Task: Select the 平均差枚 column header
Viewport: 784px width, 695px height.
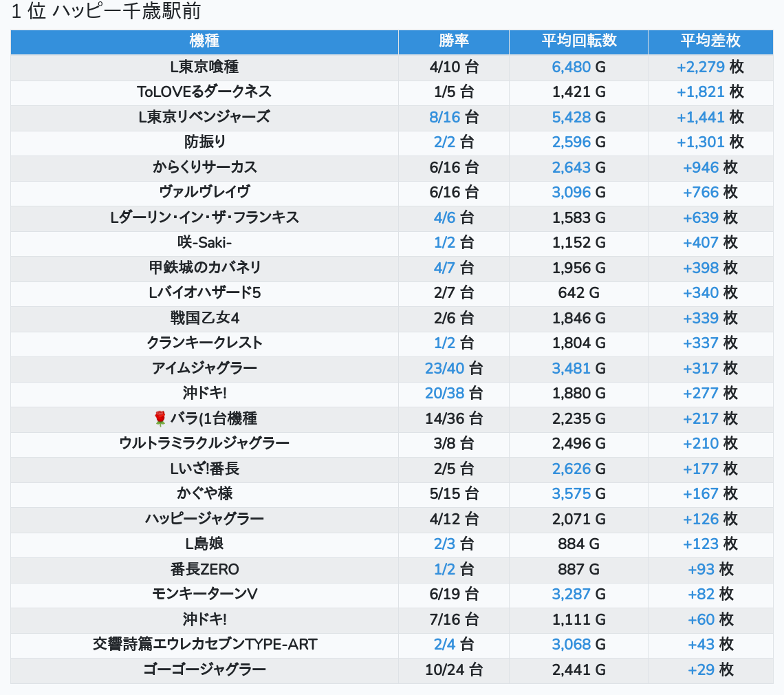Action: tap(710, 41)
